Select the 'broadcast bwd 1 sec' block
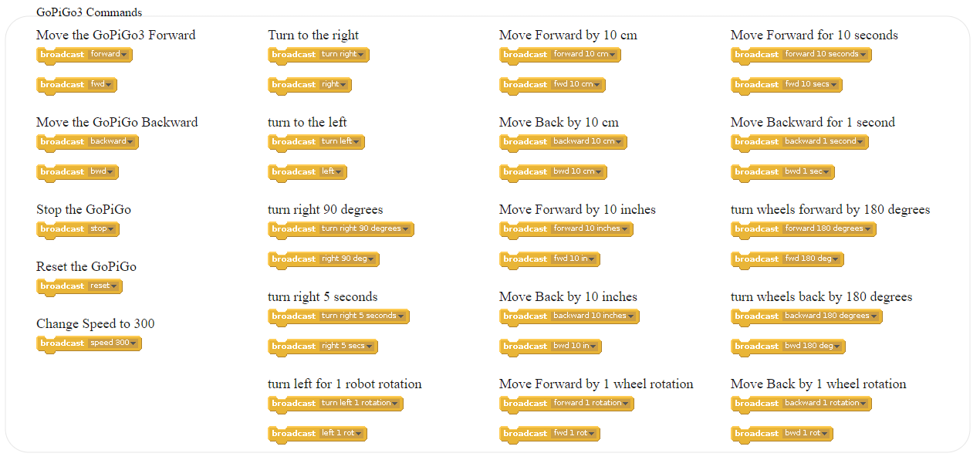 tap(782, 172)
